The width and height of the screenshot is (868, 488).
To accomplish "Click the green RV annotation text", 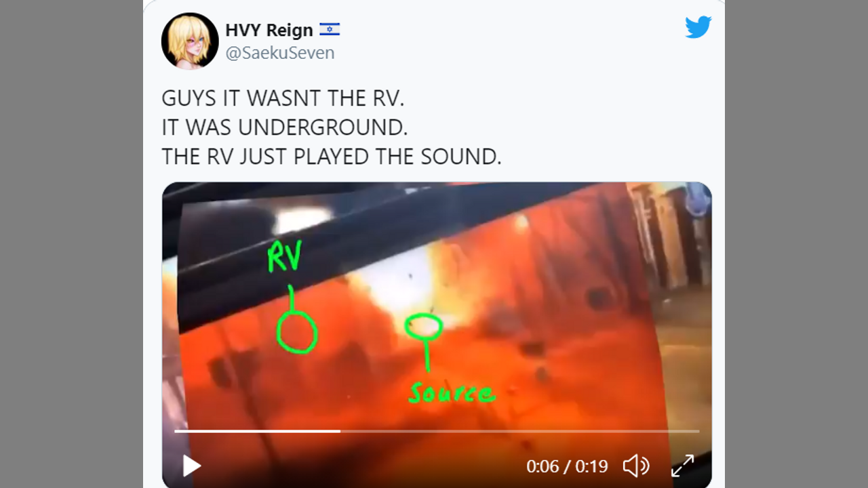I will 285,257.
